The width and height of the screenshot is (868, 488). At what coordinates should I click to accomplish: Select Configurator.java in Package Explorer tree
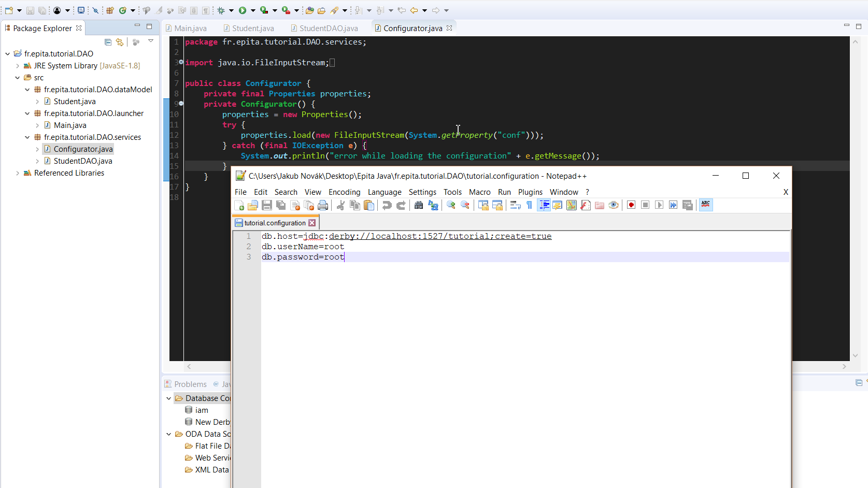click(83, 149)
